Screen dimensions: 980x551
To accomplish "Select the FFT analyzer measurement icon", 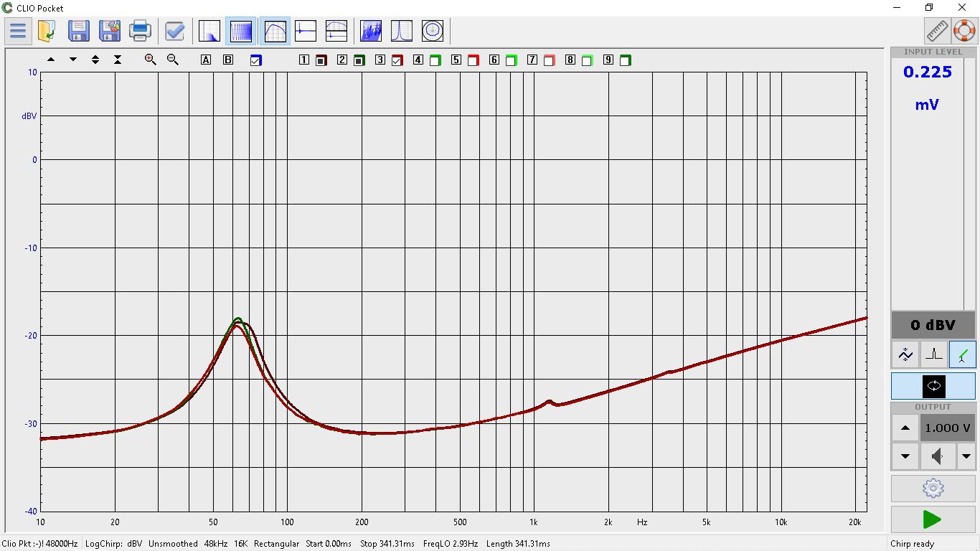I will point(209,31).
